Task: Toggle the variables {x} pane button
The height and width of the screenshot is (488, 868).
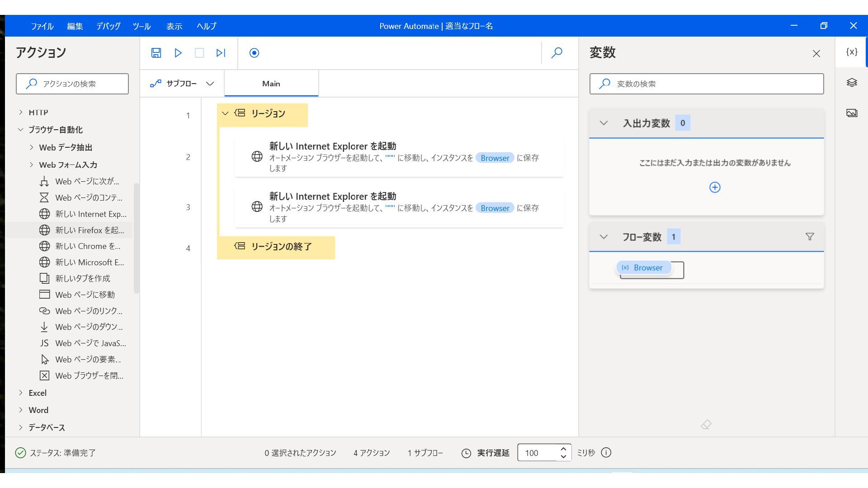Action: [852, 52]
